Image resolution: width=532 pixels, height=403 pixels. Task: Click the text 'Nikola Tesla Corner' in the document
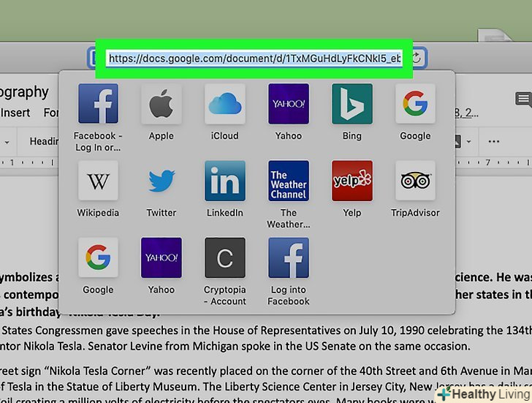pyautogui.click(x=98, y=371)
